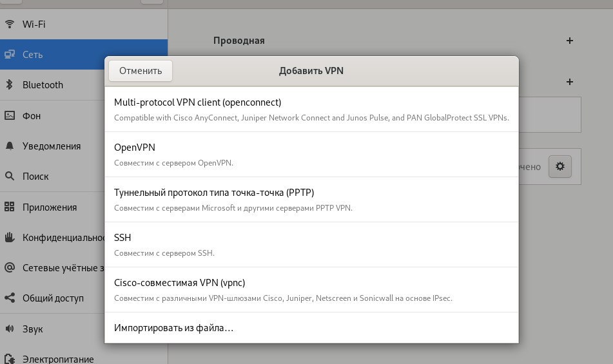Click the Bluetooth icon in sidebar
Viewport: 613px width, 364px height.
10,85
